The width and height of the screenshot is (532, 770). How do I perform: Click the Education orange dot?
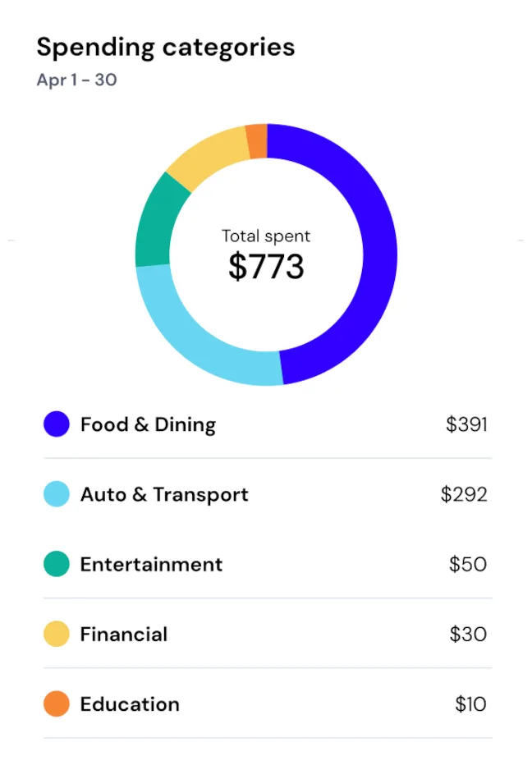tap(56, 704)
